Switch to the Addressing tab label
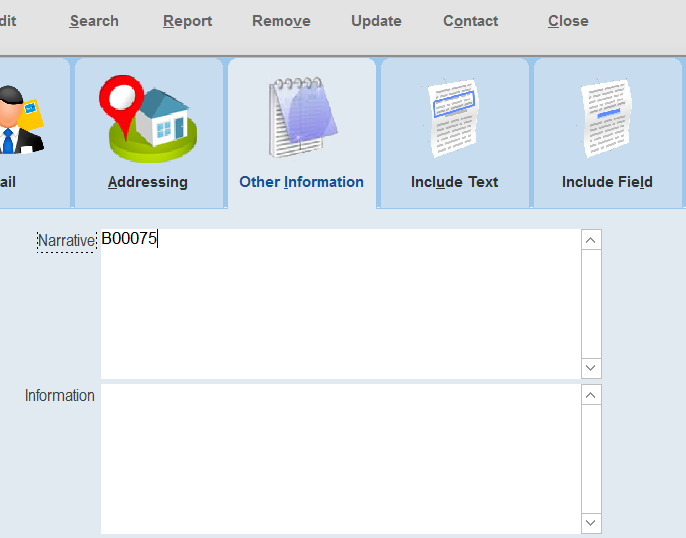Image resolution: width=686 pixels, height=538 pixels. pyautogui.click(x=148, y=182)
